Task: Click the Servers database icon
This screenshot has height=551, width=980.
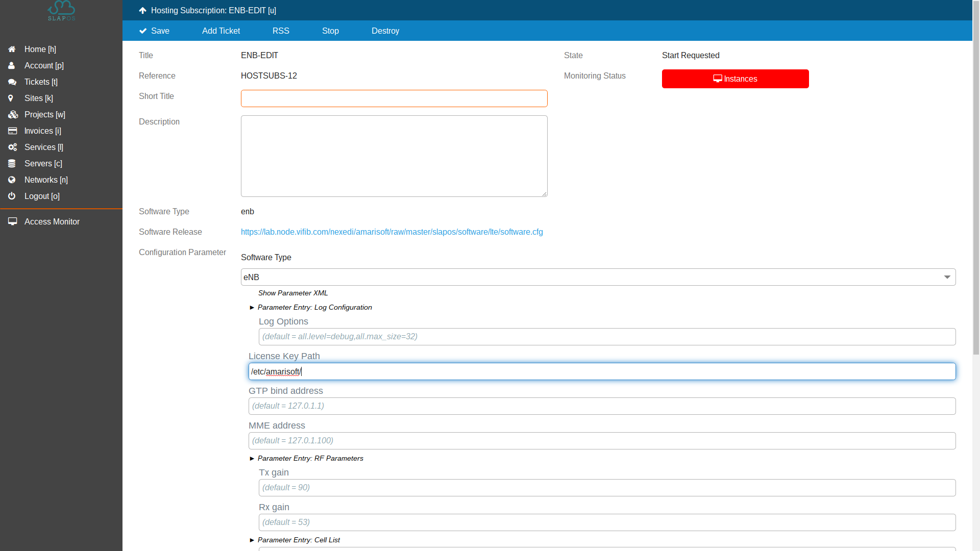Action: (x=12, y=164)
